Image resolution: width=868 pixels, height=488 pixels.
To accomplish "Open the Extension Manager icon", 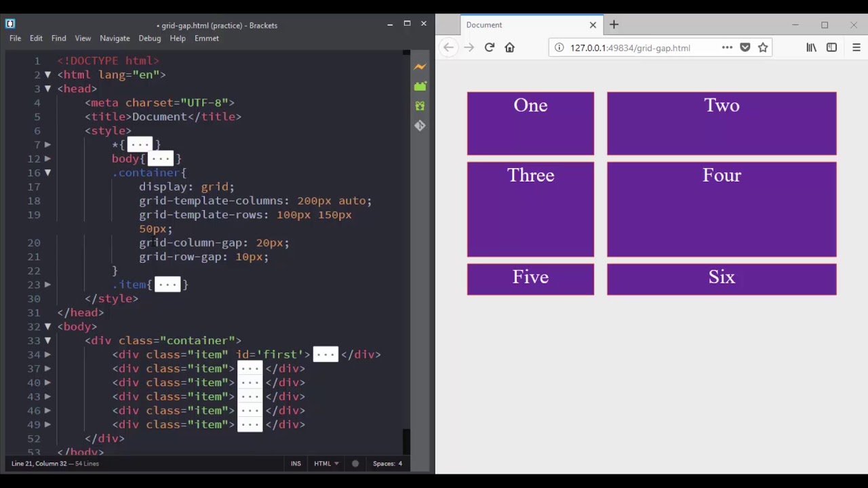I will click(x=420, y=86).
